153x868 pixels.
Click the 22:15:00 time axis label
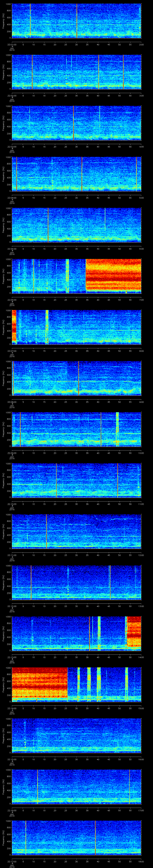click(x=12, y=759)
